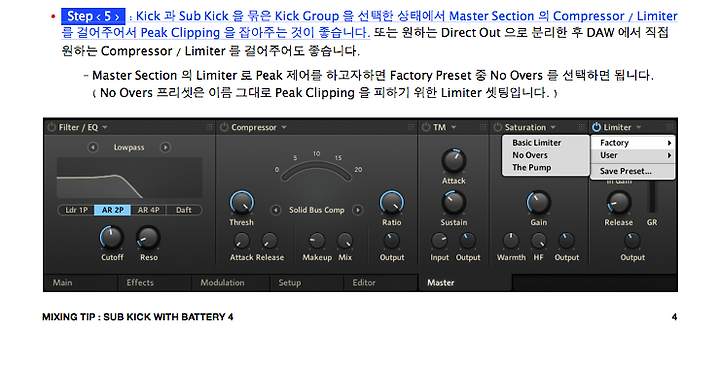Open the Saturation preset dropdown arrow
The height and width of the screenshot is (365, 720).
click(x=553, y=127)
